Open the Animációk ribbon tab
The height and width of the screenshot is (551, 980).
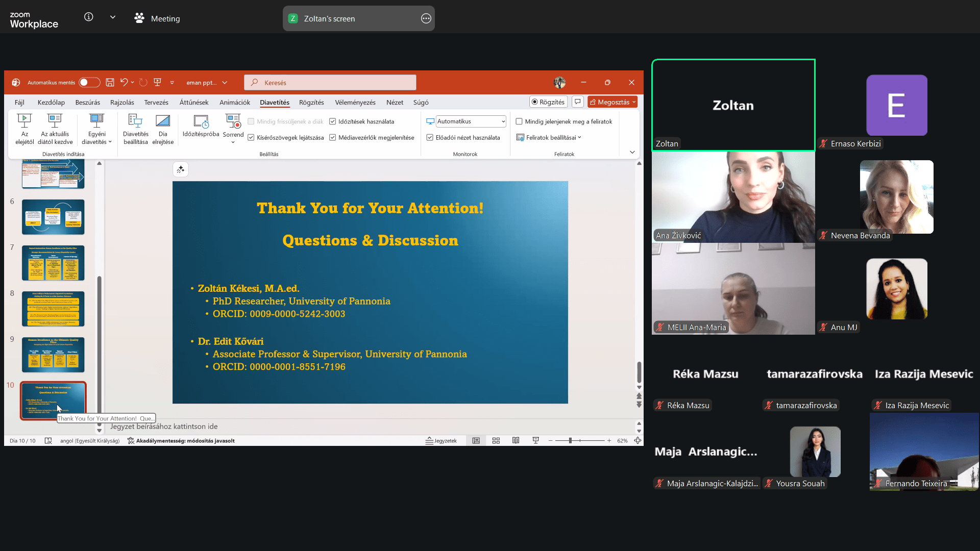234,103
